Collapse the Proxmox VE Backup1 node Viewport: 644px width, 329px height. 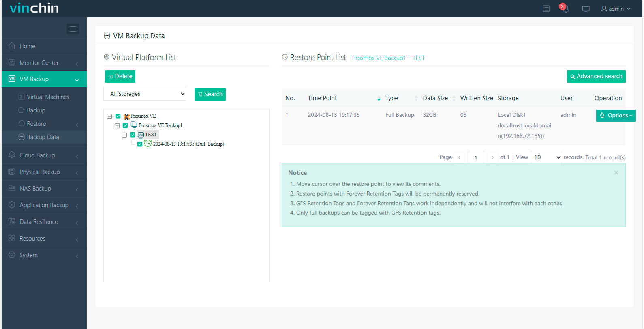pyautogui.click(x=117, y=126)
